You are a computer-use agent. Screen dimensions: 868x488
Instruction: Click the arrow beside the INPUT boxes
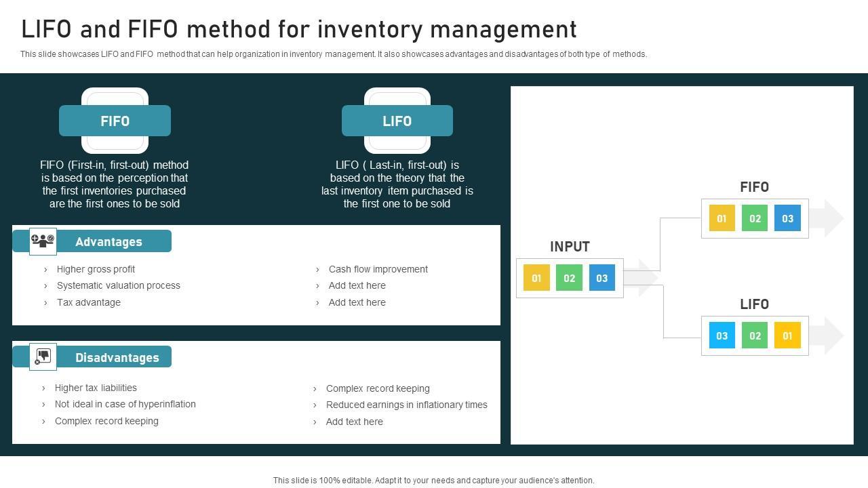642,278
